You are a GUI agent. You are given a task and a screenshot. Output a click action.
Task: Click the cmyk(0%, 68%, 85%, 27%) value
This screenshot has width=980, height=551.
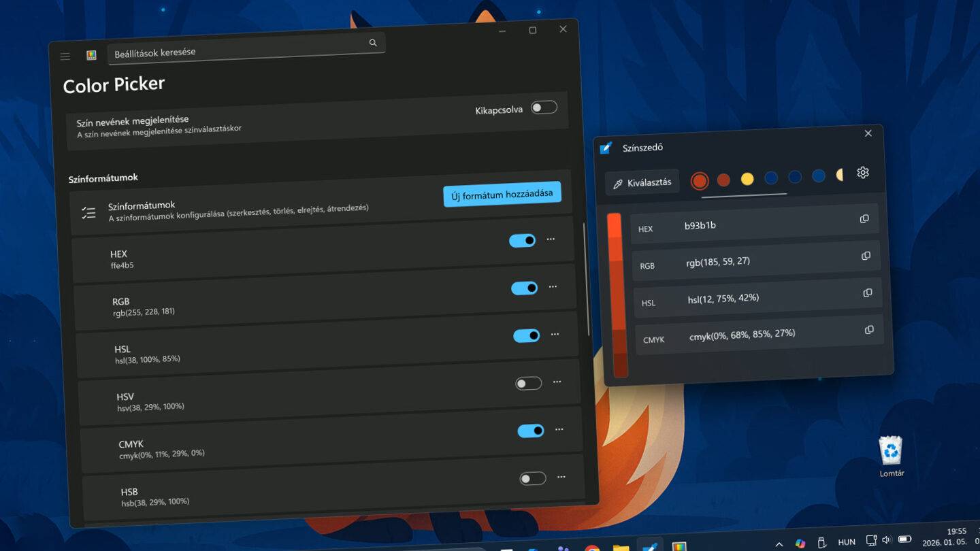coord(742,334)
